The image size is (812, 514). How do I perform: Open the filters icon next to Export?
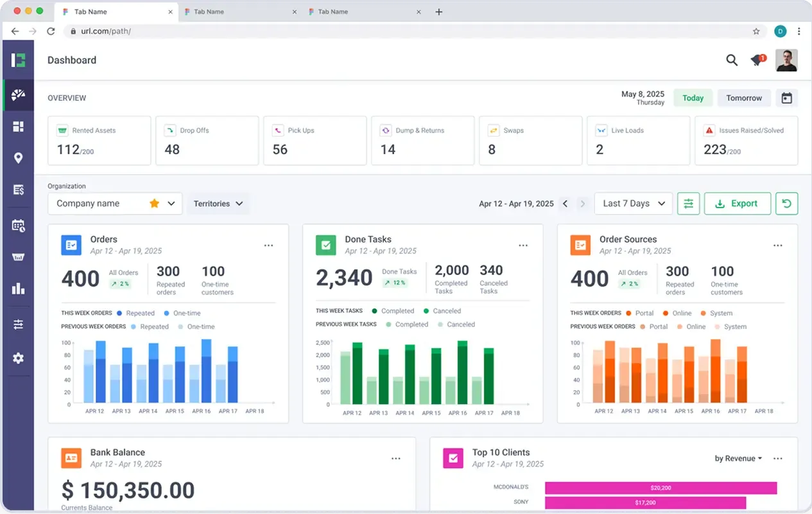point(688,203)
